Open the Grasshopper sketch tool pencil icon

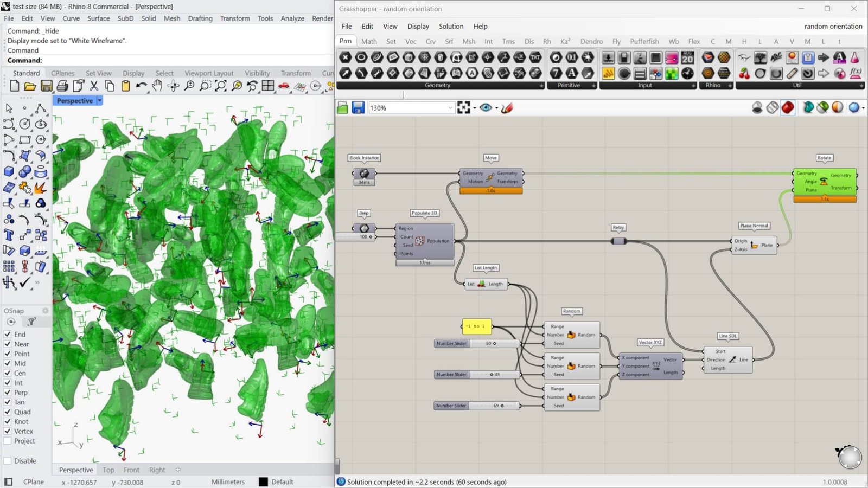click(507, 108)
